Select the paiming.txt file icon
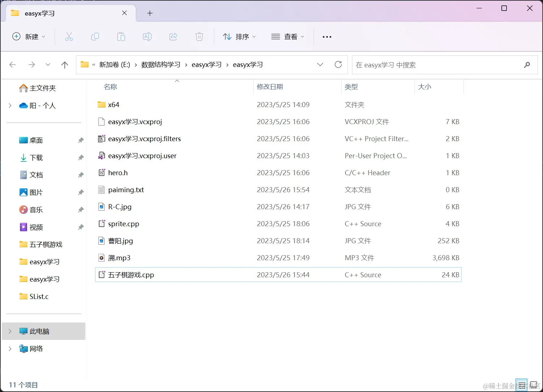543x392 pixels. tap(102, 190)
